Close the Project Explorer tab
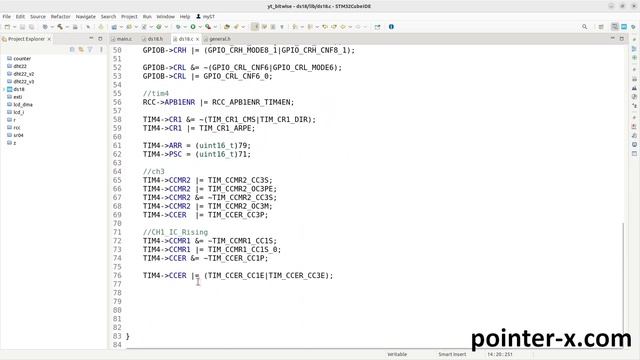 pos(49,39)
